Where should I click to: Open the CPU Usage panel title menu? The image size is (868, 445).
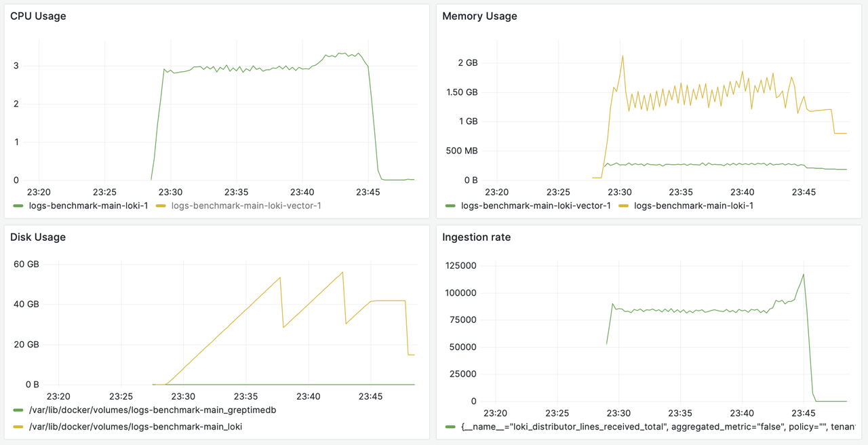coord(38,16)
